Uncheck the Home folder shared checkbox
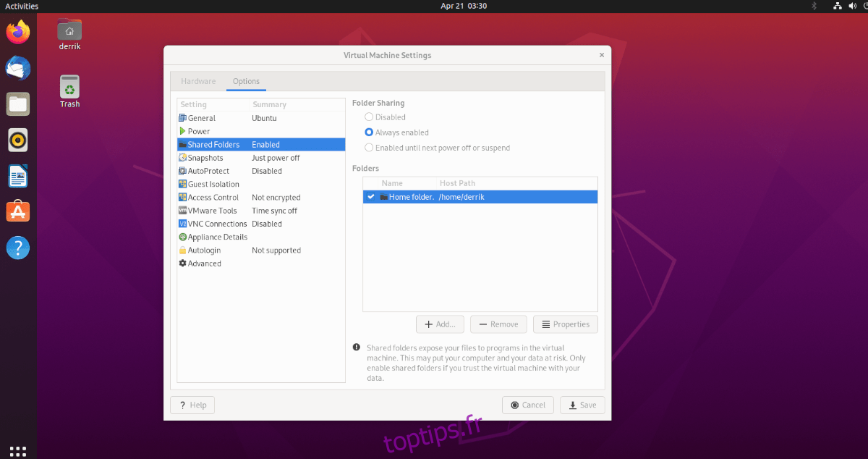Viewport: 868px width, 459px height. pos(371,196)
